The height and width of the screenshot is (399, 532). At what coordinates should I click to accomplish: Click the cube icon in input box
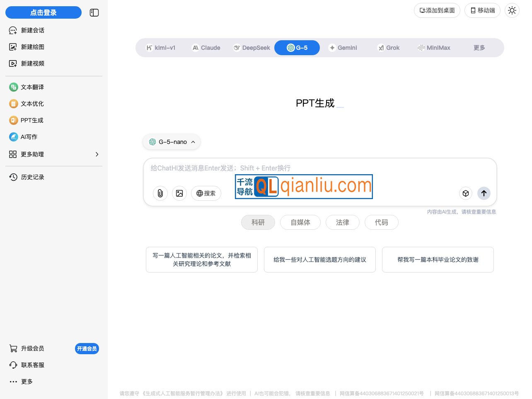tap(466, 193)
